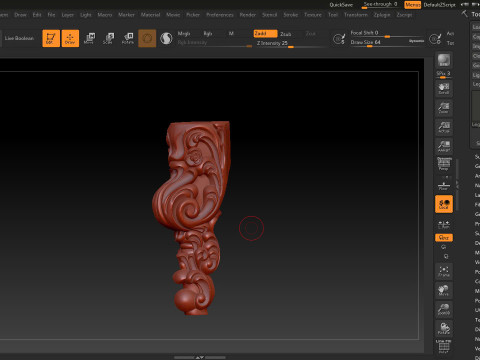This screenshot has width=480, height=360.
Task: Click the Actual size icon
Action: 444,127
